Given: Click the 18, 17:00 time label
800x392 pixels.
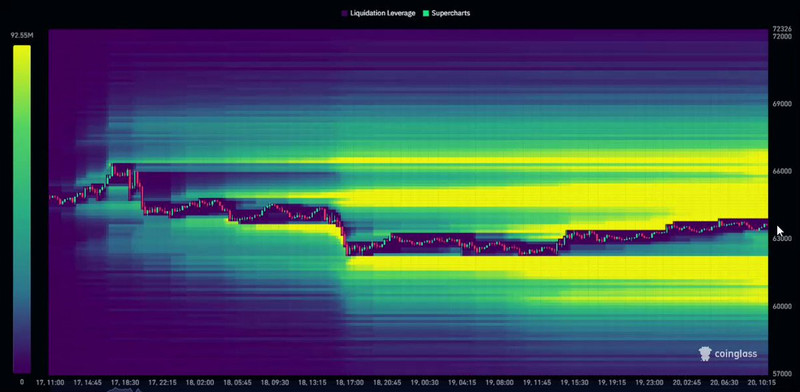Looking at the screenshot, I should pyautogui.click(x=349, y=382).
